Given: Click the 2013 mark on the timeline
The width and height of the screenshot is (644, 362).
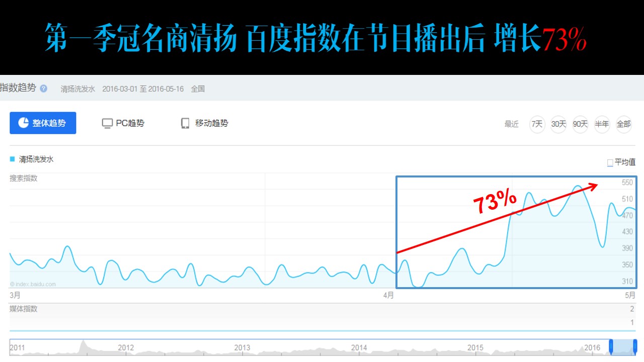Looking at the screenshot, I should 242,348.
